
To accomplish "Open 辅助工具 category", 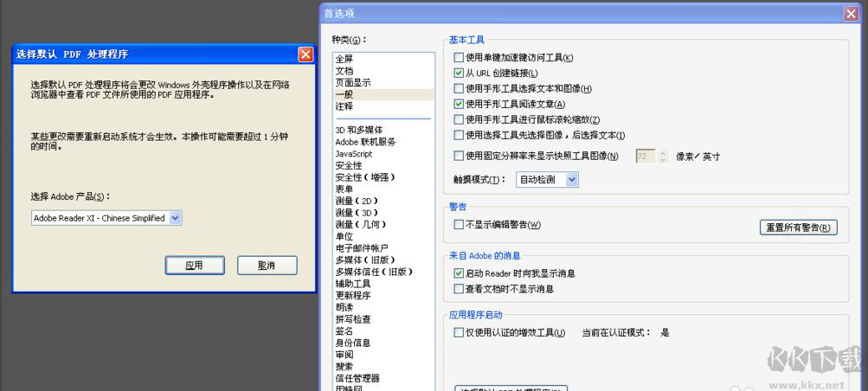I will (x=353, y=284).
